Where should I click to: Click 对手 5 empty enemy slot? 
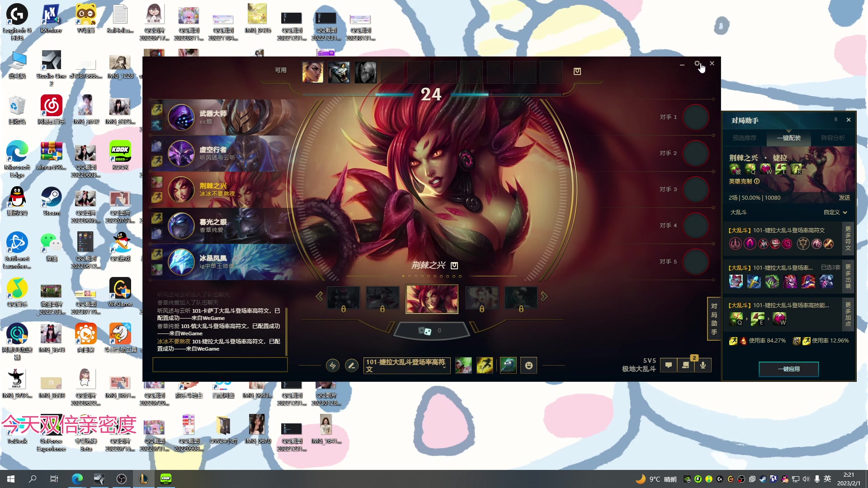(695, 262)
